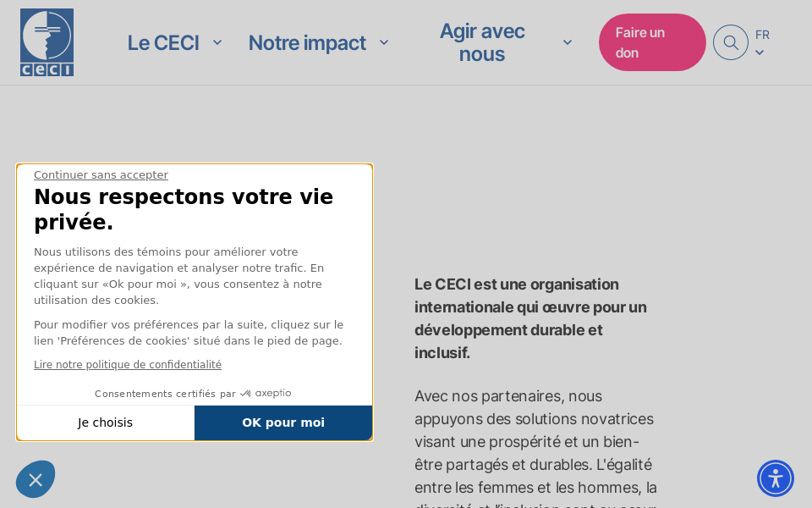Click Continuer sans accepter
Screen dimensions: 812x508
tap(101, 174)
